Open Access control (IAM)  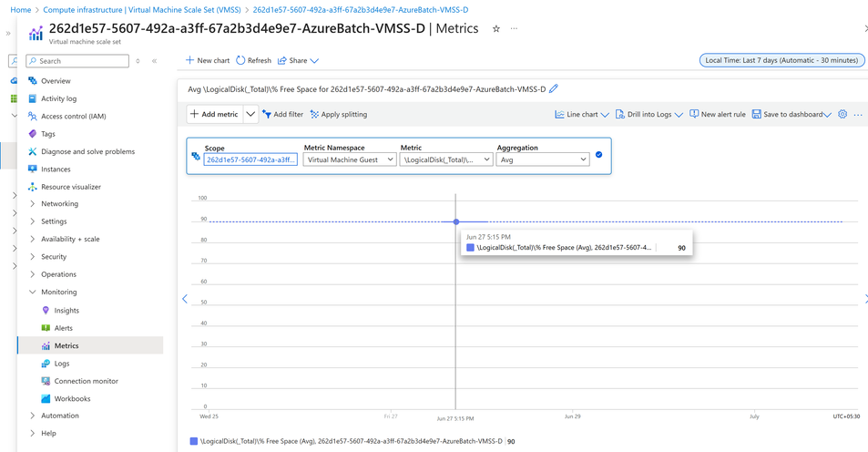click(x=73, y=117)
